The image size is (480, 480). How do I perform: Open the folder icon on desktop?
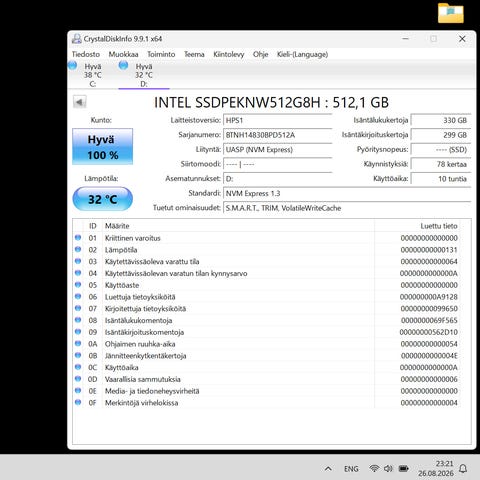(x=451, y=13)
